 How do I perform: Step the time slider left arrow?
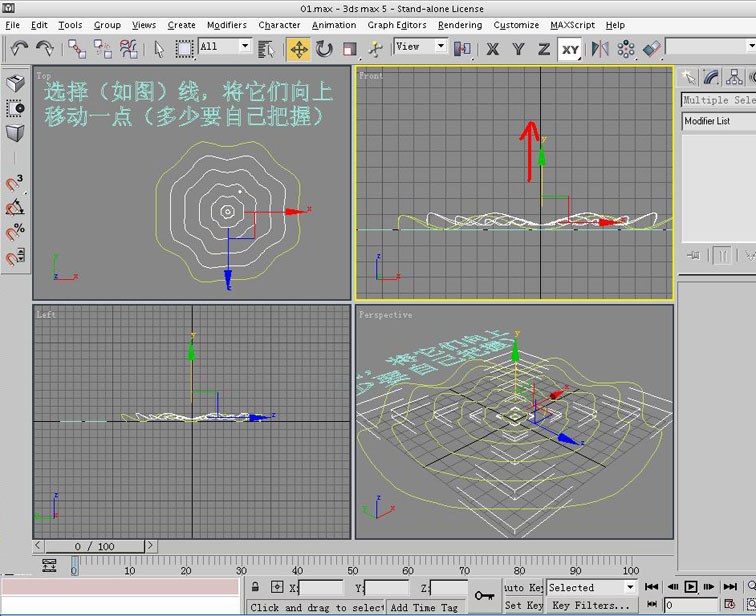click(x=39, y=546)
